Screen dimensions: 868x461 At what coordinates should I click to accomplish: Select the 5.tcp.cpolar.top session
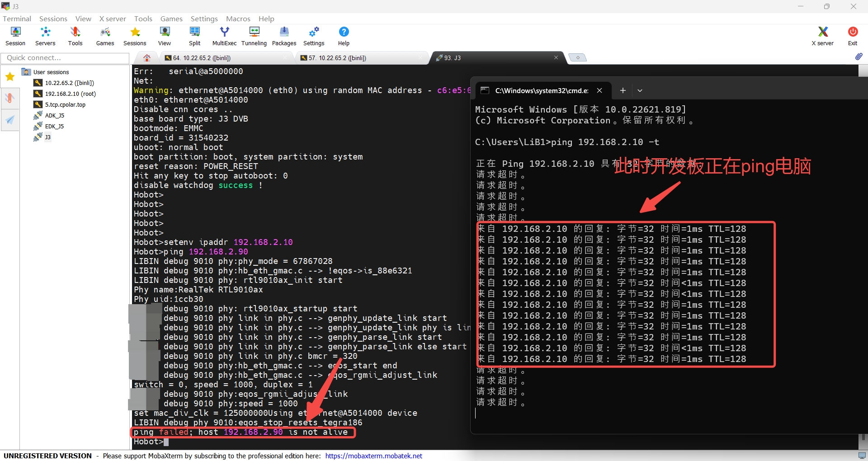coord(65,104)
